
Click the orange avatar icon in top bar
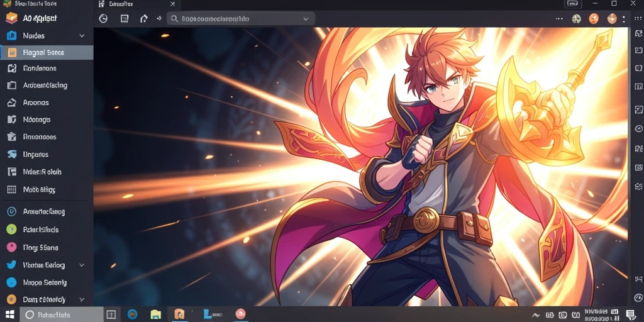594,18
